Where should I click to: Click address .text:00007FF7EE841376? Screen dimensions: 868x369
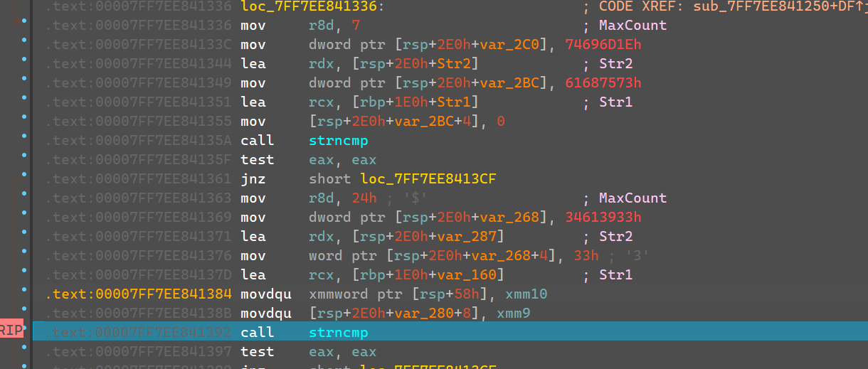pyautogui.click(x=138, y=256)
